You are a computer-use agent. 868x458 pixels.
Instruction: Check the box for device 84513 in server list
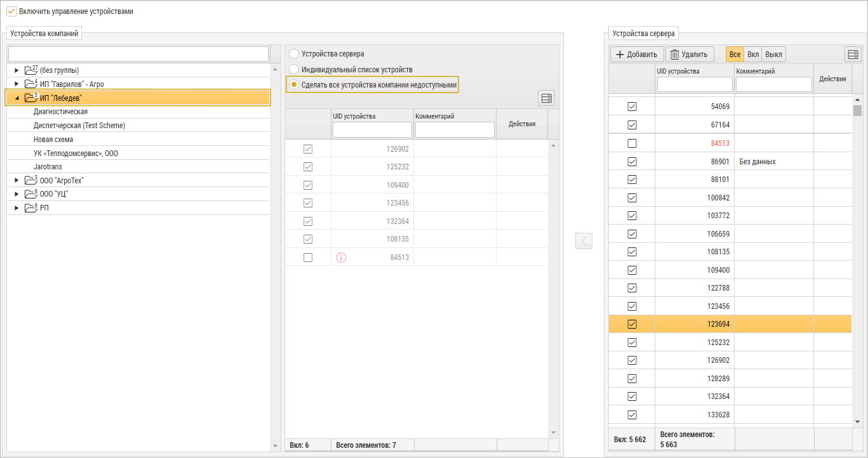(632, 143)
